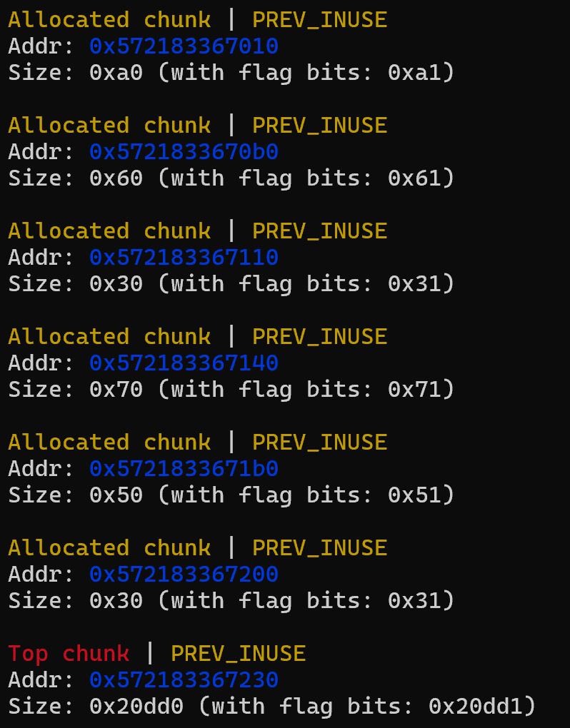The height and width of the screenshot is (728, 570).
Task: Click the address 0x5721833671b0
Action: coord(184,469)
